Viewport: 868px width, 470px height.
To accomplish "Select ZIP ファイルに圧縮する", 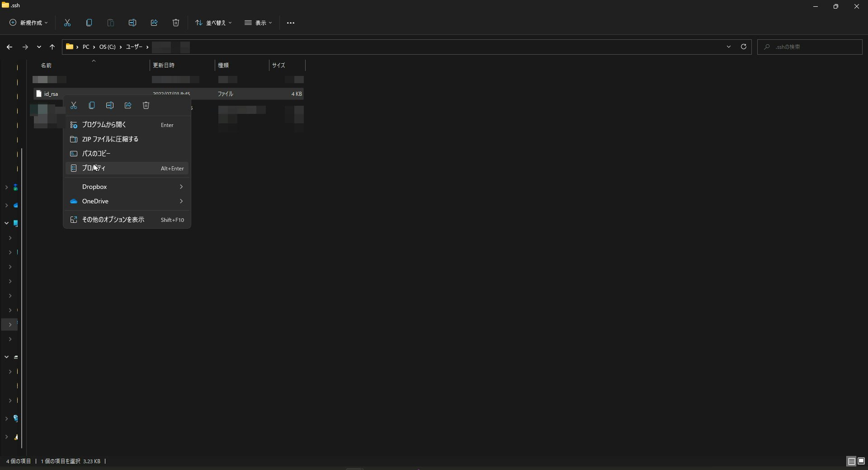I will coord(127,139).
